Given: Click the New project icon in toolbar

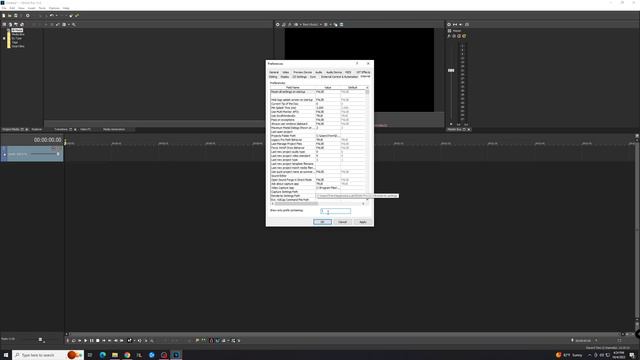Looking at the screenshot, I should coord(4,16).
